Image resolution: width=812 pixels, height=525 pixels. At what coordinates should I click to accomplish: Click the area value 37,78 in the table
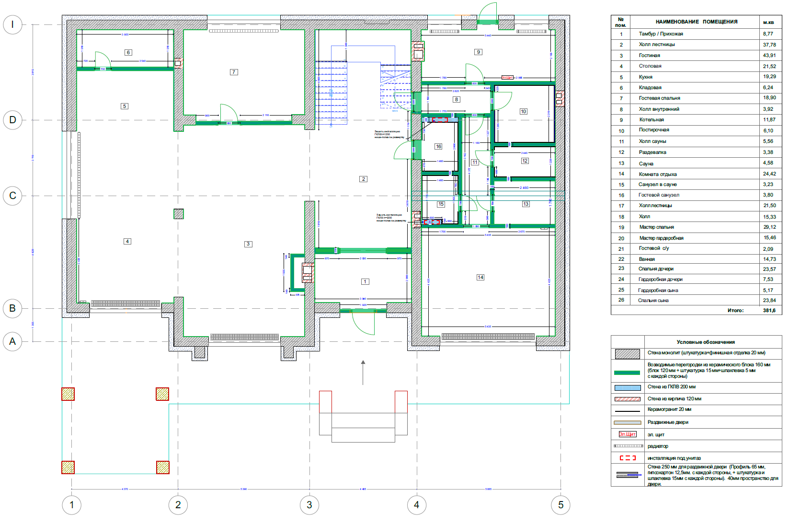pos(769,45)
